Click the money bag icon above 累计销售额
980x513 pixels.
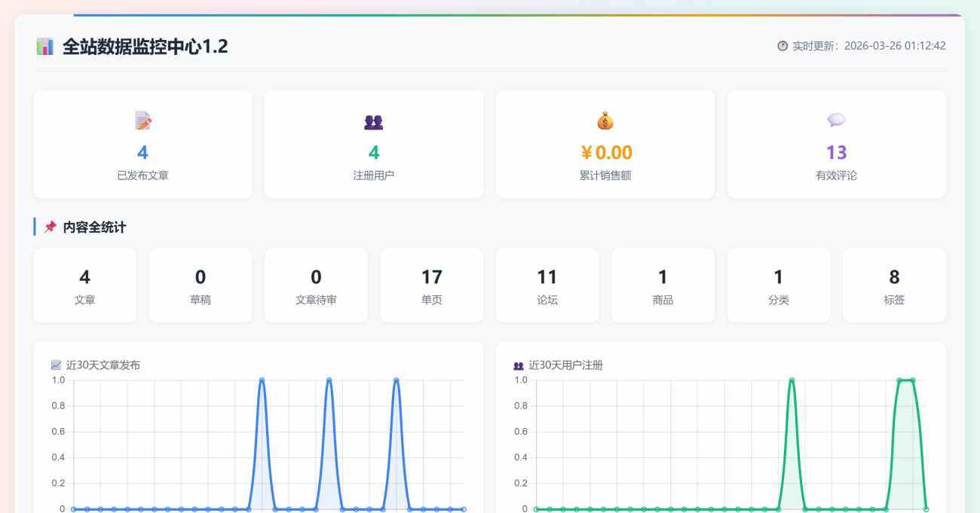(604, 120)
